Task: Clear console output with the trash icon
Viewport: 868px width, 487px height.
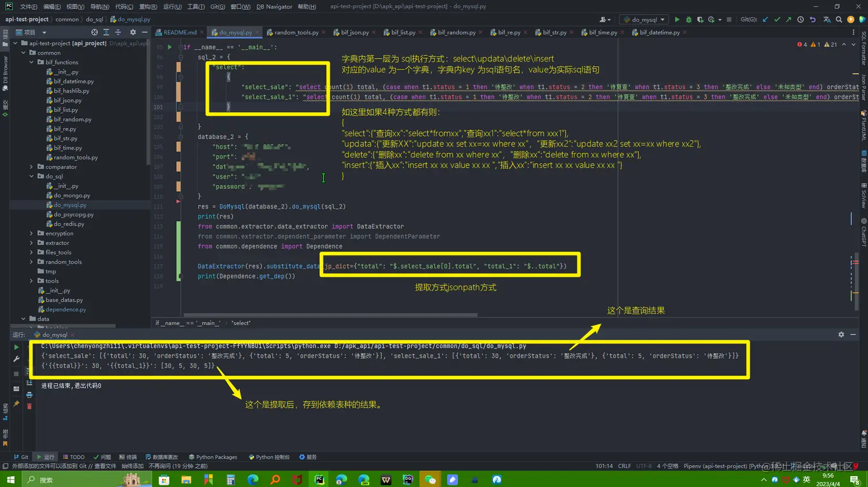Action: coord(29,406)
